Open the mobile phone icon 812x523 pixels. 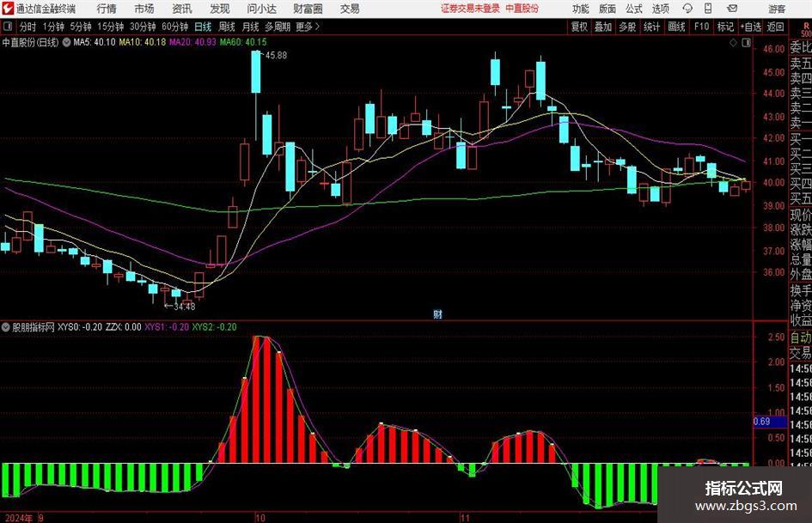(708, 9)
